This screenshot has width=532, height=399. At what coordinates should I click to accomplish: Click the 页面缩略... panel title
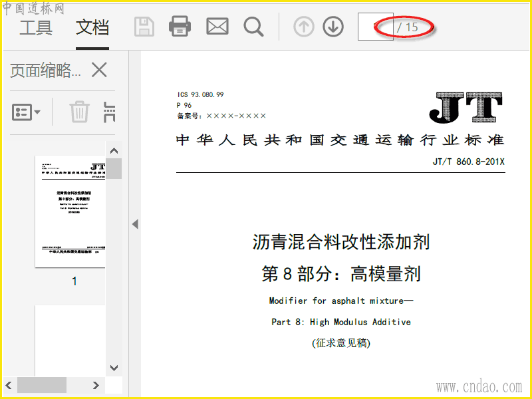(45, 70)
